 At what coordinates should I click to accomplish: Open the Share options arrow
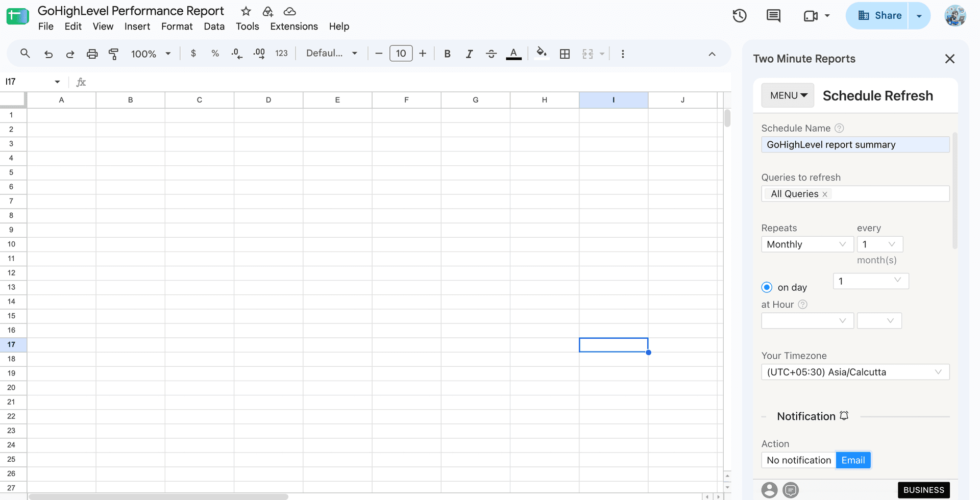919,16
